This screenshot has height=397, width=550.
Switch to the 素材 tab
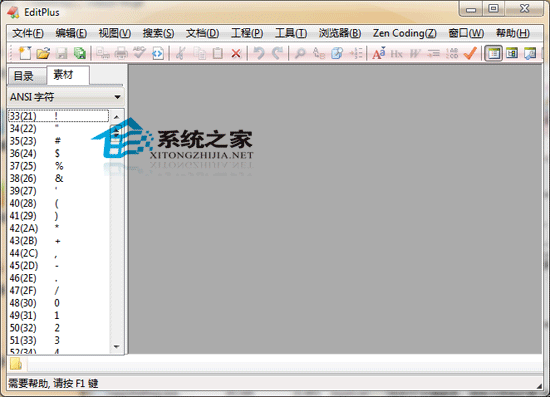click(x=68, y=75)
